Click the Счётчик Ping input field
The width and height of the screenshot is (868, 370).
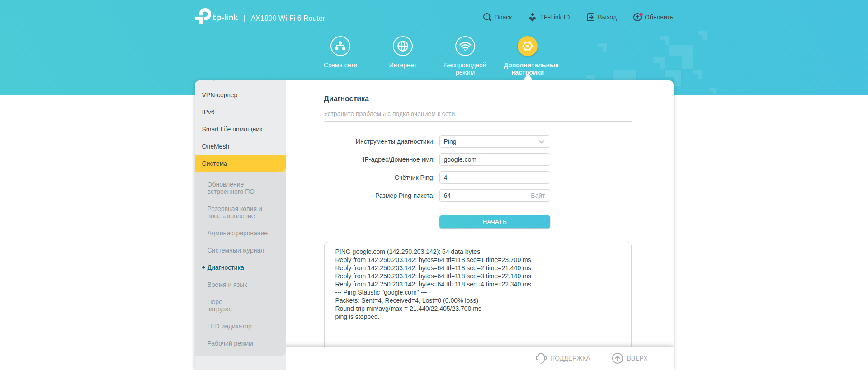pos(495,178)
